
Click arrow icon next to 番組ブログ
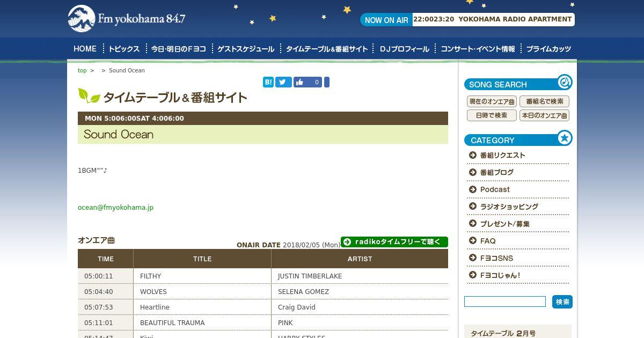[473, 172]
